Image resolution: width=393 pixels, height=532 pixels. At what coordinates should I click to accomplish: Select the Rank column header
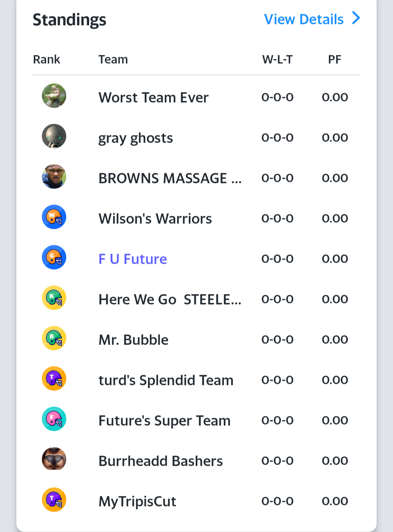point(47,59)
